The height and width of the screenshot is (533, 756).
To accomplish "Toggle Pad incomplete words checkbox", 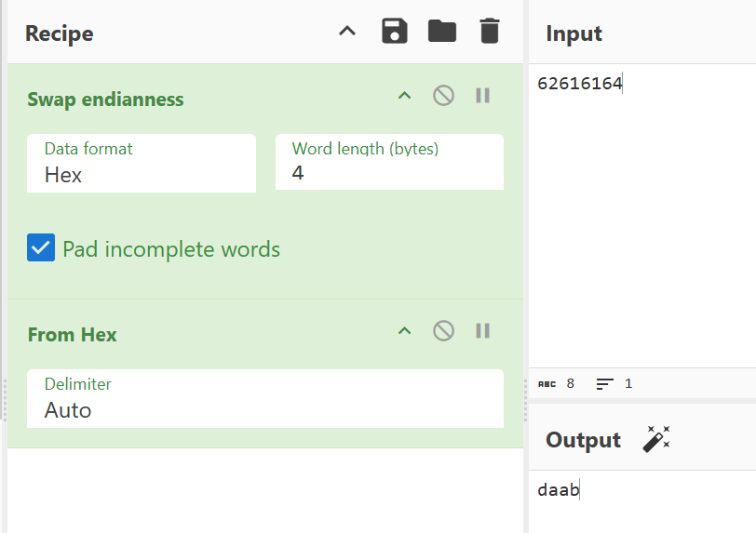I will (x=41, y=248).
